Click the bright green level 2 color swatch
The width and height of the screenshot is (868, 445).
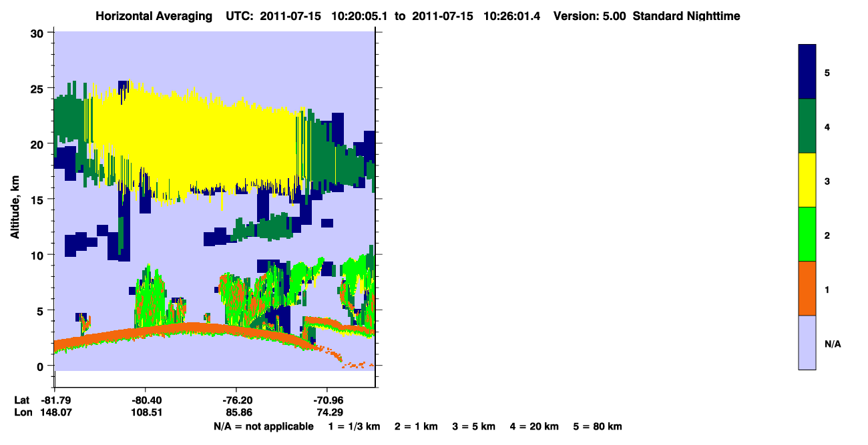[807, 234]
